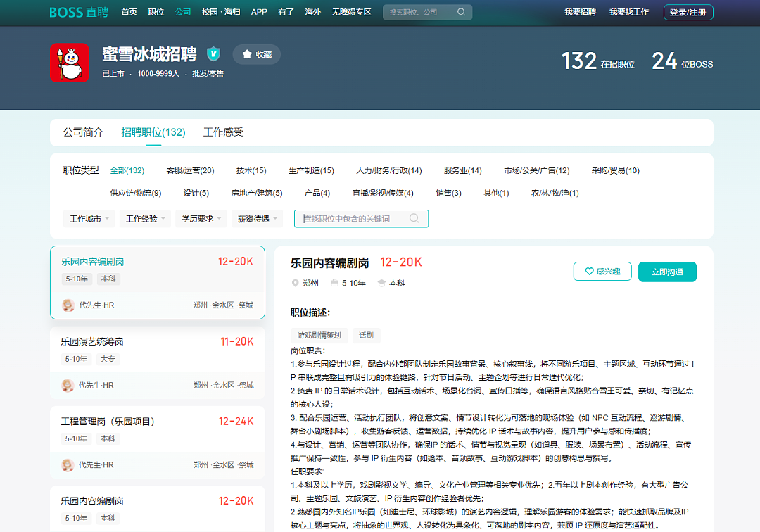Filter by 客服/运营(20)
The height and width of the screenshot is (532, 760).
pyautogui.click(x=190, y=170)
